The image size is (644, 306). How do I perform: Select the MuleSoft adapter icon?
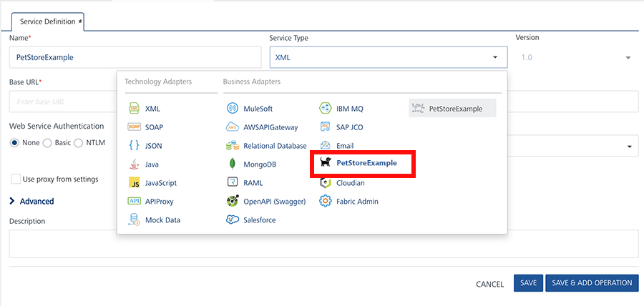click(x=232, y=109)
